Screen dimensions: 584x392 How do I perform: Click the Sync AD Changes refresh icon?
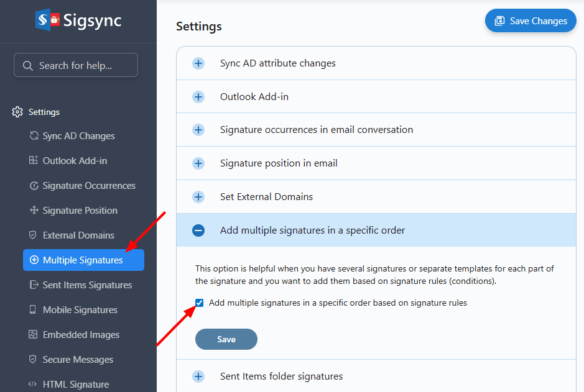coord(34,136)
